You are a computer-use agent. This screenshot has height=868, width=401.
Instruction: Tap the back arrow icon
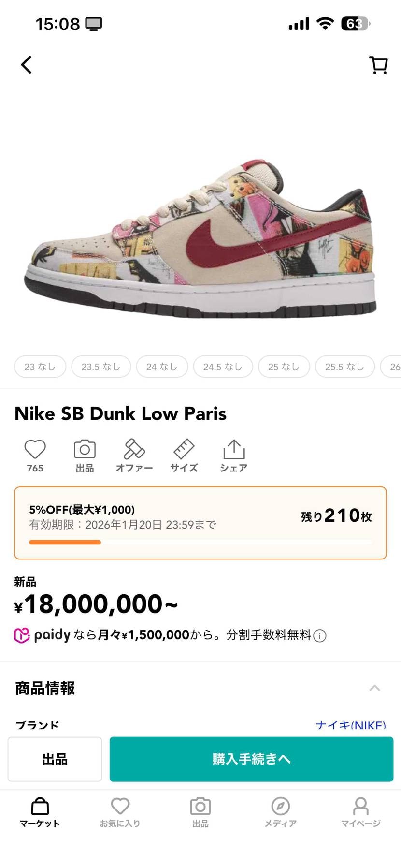pos(27,65)
